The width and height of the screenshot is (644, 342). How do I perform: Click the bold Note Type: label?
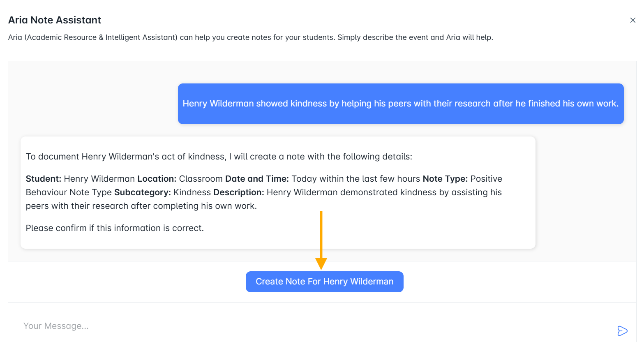pos(445,179)
